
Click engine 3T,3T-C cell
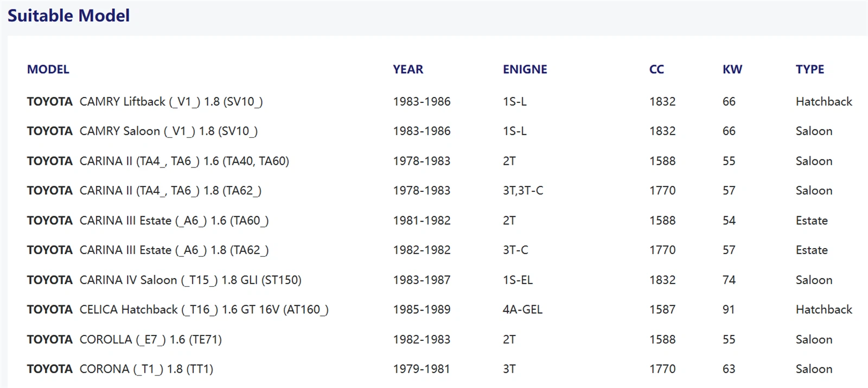click(x=523, y=191)
